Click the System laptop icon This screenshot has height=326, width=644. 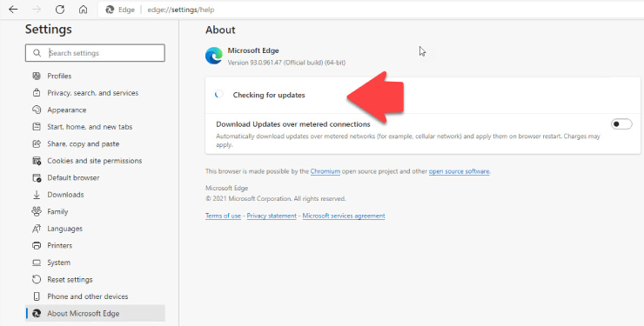[37, 263]
